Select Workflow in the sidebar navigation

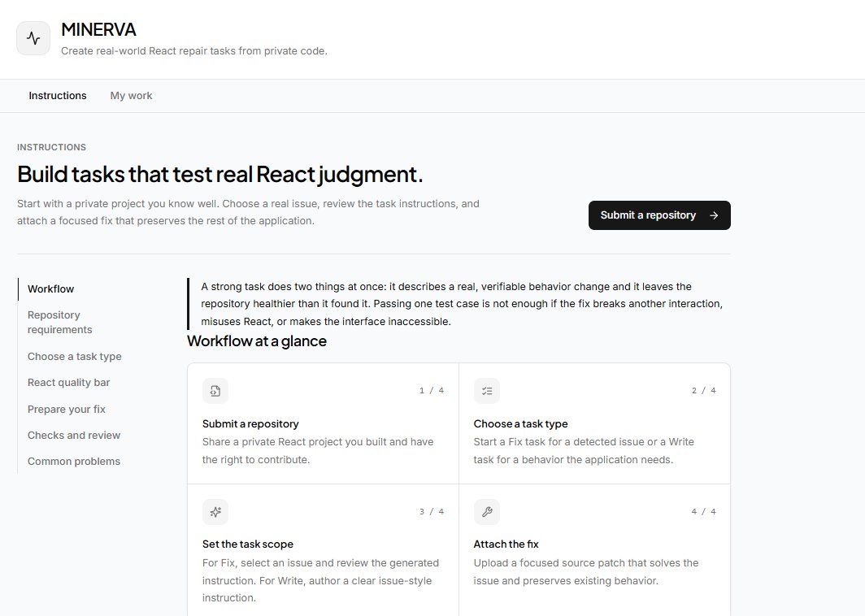pyautogui.click(x=50, y=289)
